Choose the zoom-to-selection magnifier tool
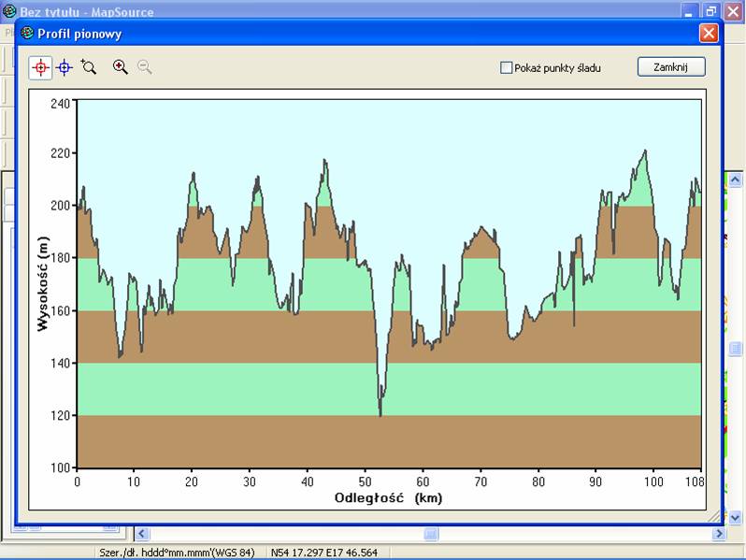The height and width of the screenshot is (560, 746). 89,67
